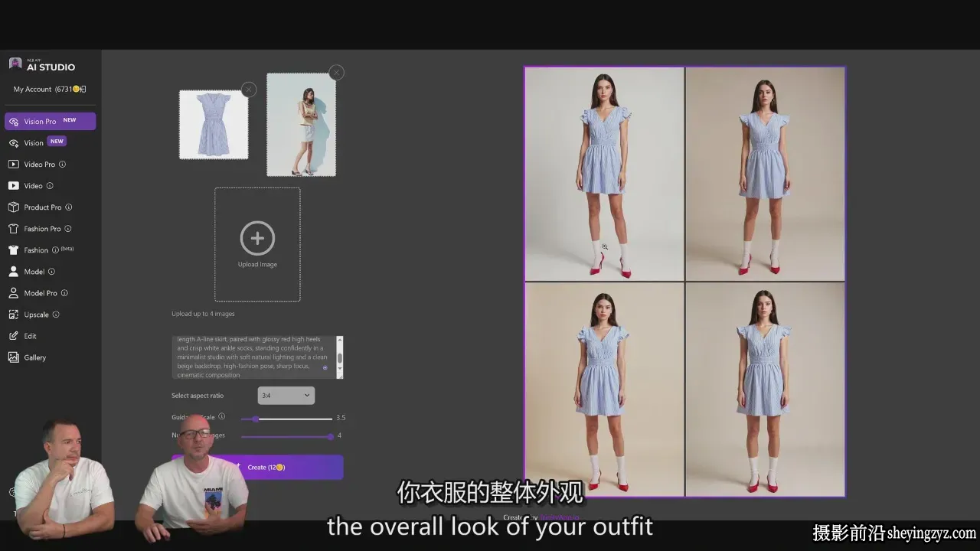Open the aspect ratio dropdown

(x=286, y=396)
